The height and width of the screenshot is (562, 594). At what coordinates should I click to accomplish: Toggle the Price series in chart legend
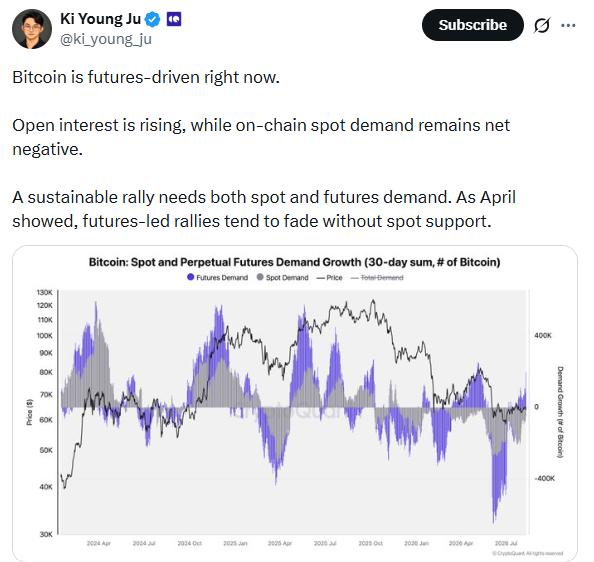[x=329, y=278]
